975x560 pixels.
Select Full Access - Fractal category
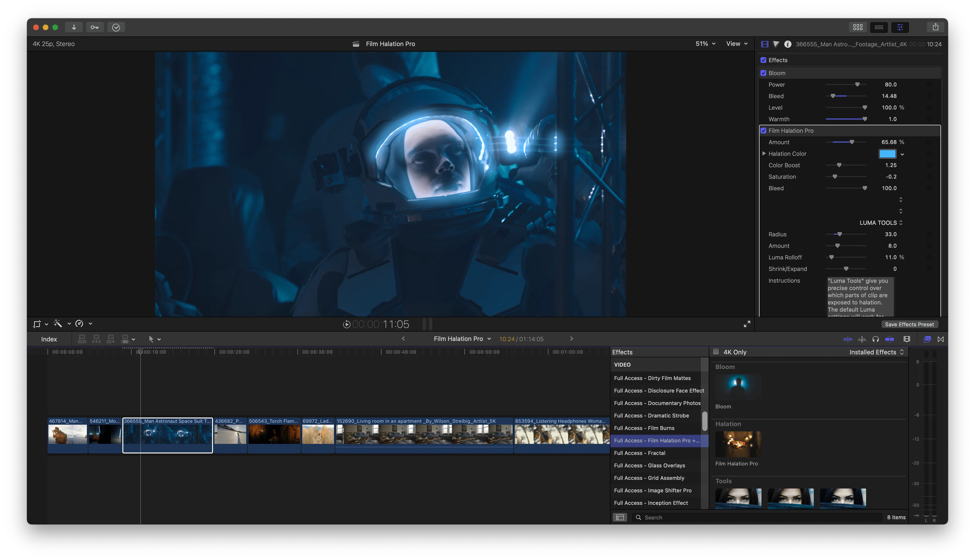coord(639,453)
